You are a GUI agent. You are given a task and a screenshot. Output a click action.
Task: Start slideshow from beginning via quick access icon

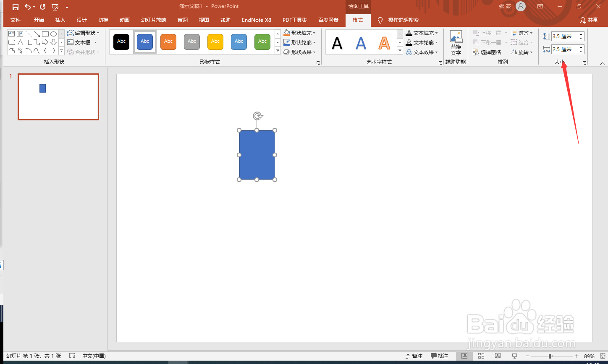coord(55,7)
